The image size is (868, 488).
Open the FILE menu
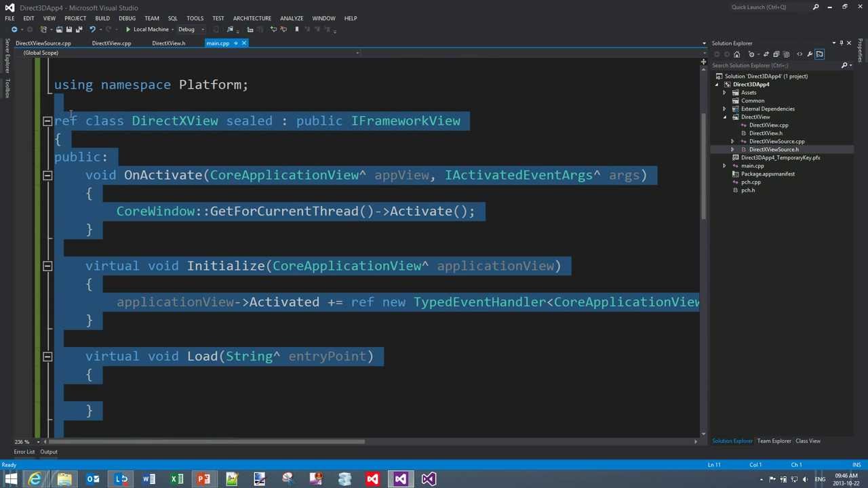pos(9,18)
